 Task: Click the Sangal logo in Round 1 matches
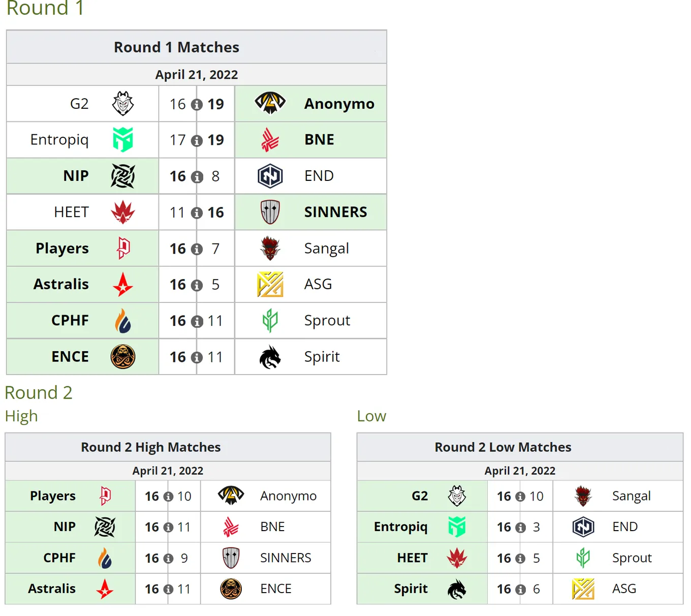click(x=270, y=248)
